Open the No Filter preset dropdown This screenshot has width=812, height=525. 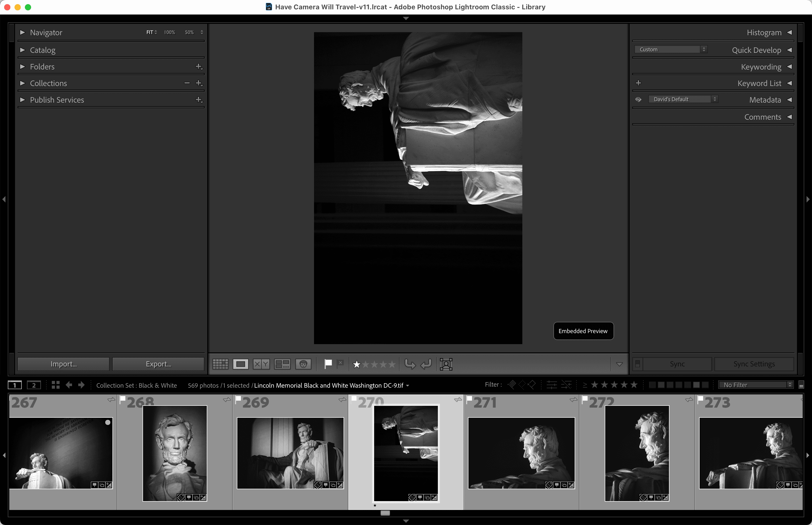click(x=756, y=385)
